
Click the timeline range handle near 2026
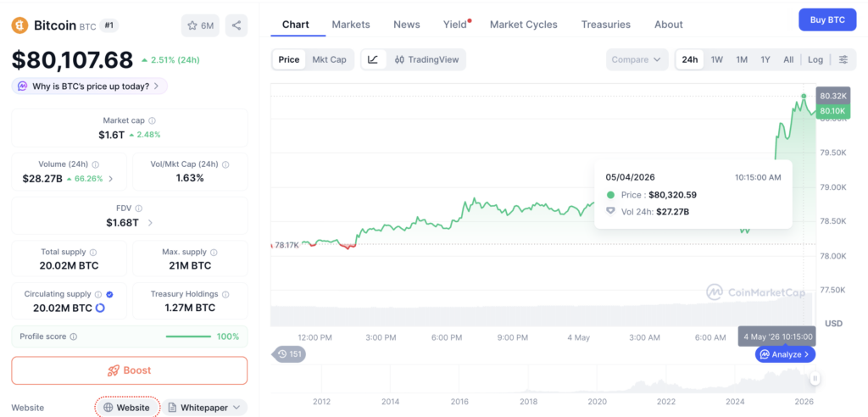(815, 379)
